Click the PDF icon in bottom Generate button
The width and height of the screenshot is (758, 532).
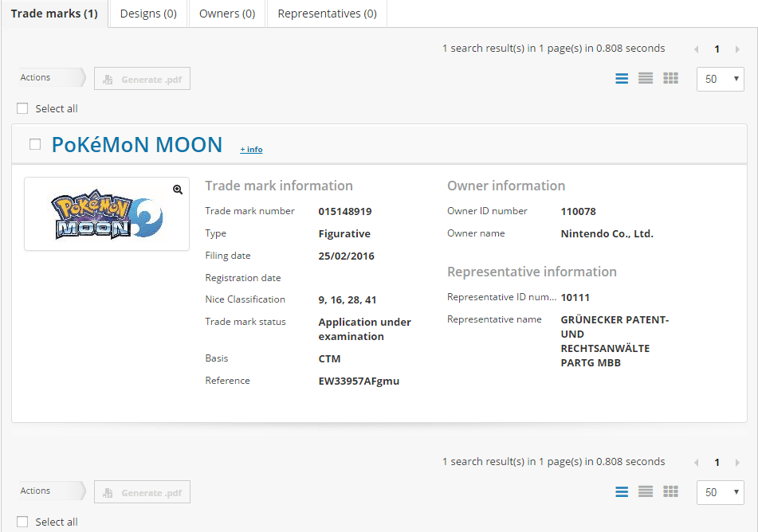[108, 493]
